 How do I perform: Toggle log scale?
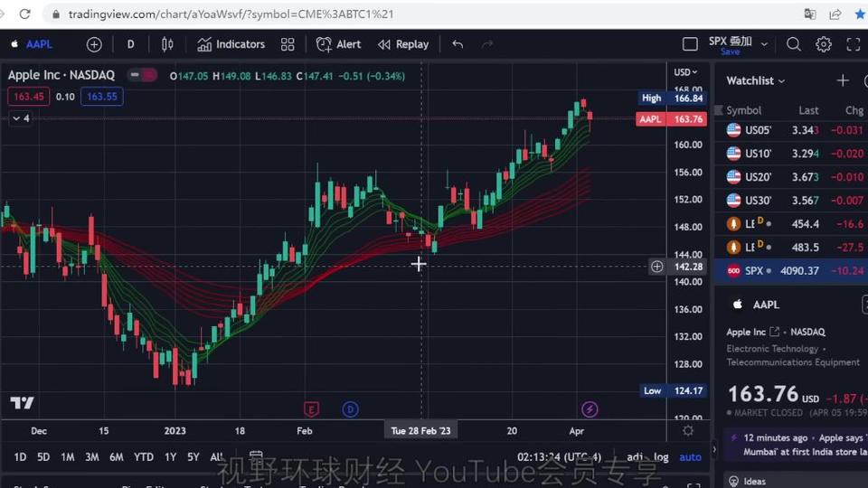pos(661,457)
